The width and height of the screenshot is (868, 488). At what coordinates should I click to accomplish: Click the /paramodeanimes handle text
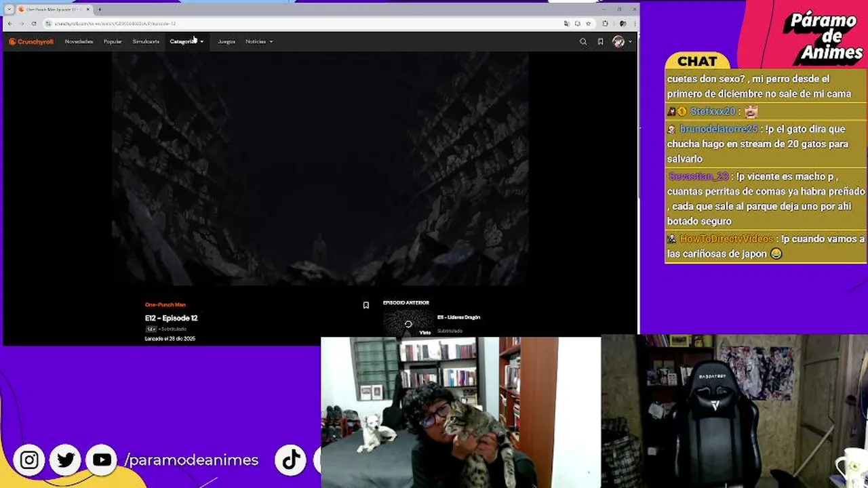tap(192, 460)
